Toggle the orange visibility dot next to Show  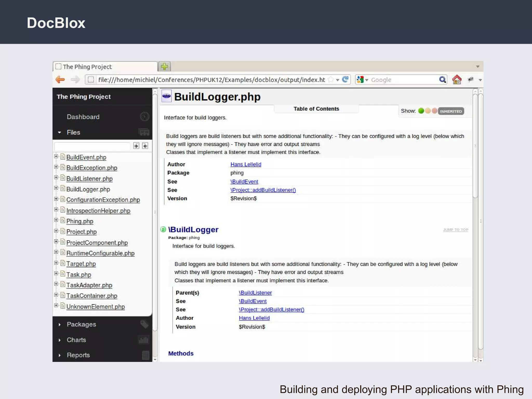click(x=428, y=111)
